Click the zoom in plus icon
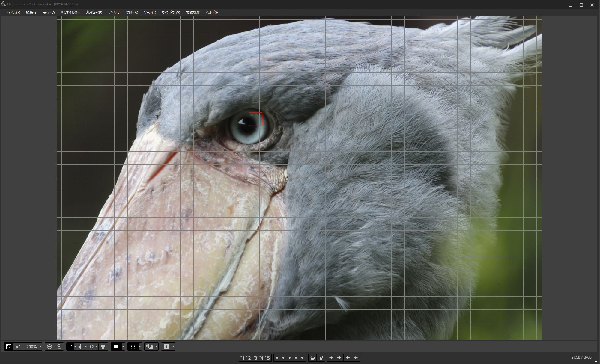 point(59,347)
